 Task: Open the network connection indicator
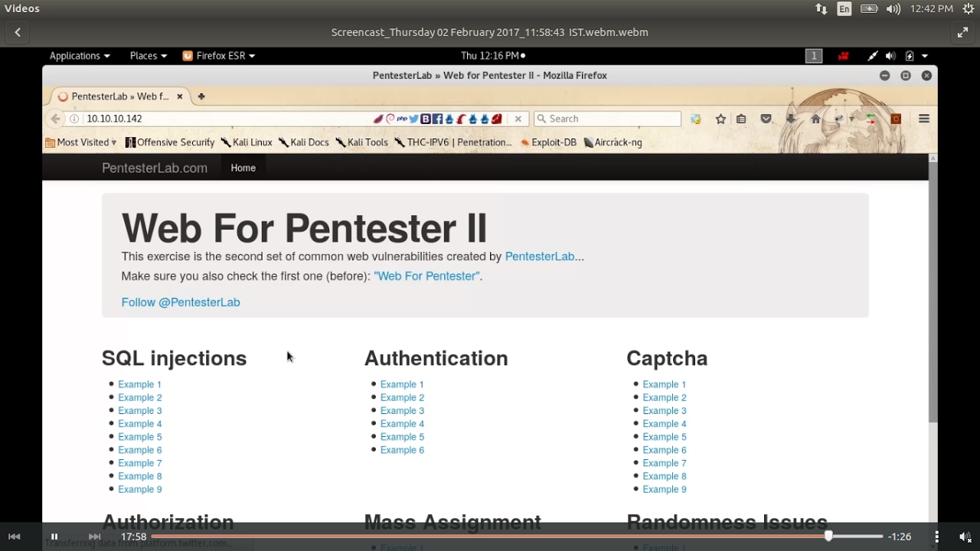[821, 8]
